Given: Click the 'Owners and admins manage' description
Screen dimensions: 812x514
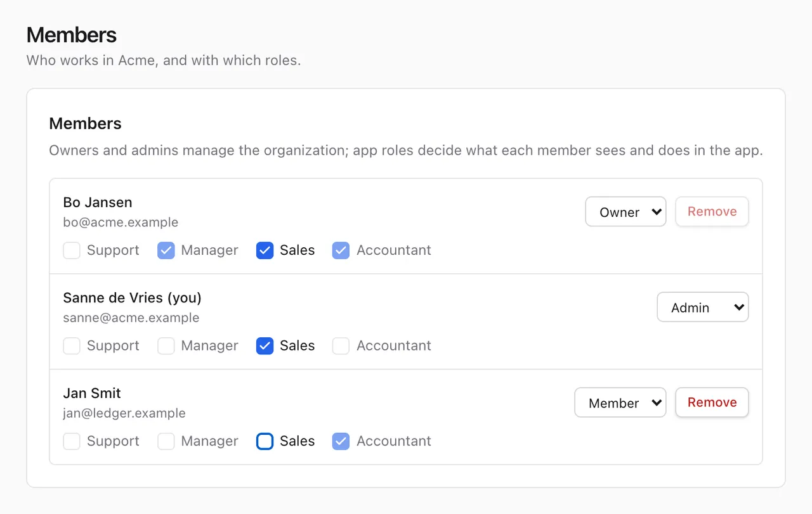Looking at the screenshot, I should coord(406,151).
